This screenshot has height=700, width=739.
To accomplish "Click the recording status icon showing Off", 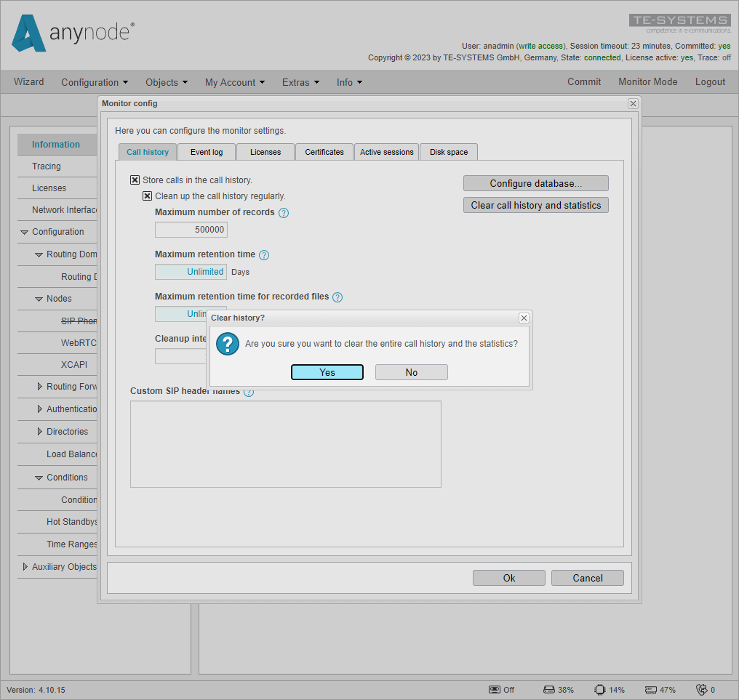I will pyautogui.click(x=495, y=689).
